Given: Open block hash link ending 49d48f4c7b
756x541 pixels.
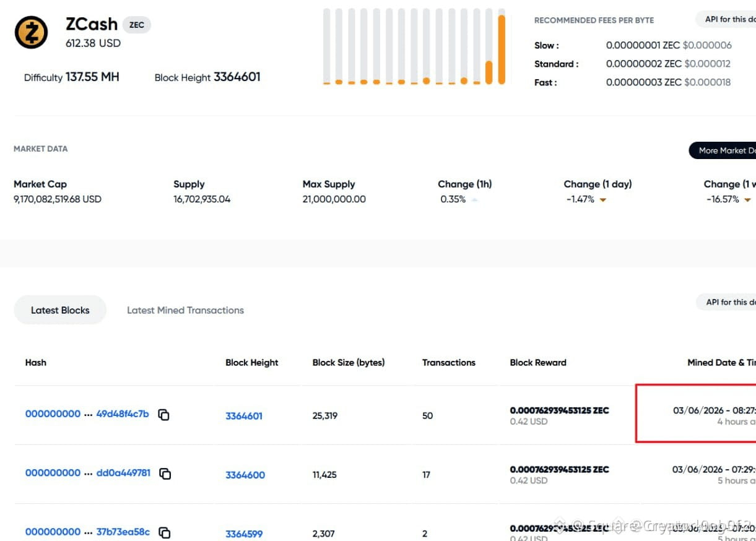Looking at the screenshot, I should point(87,414).
